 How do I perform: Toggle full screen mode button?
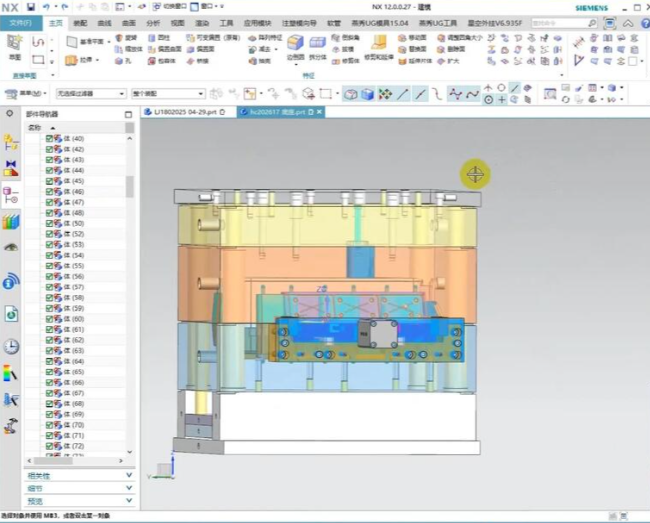point(609,23)
